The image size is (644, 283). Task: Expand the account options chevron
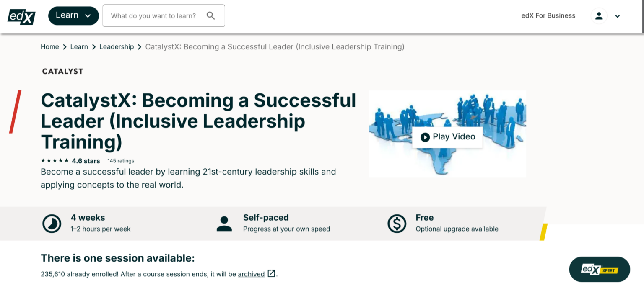click(617, 16)
